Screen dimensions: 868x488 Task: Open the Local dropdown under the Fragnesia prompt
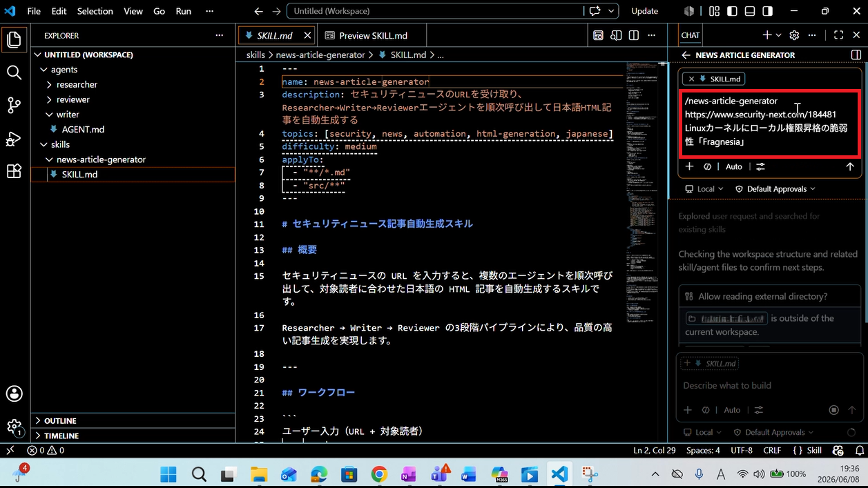pyautogui.click(x=704, y=189)
